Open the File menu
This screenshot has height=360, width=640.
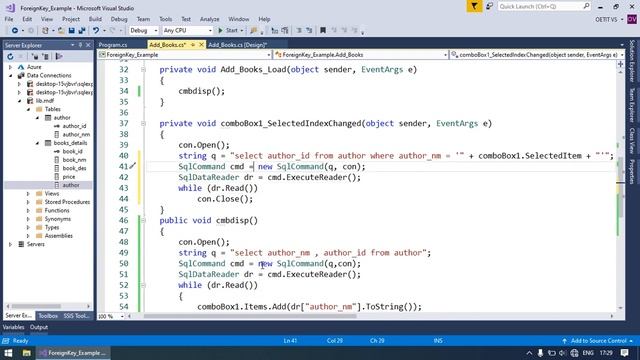9,19
